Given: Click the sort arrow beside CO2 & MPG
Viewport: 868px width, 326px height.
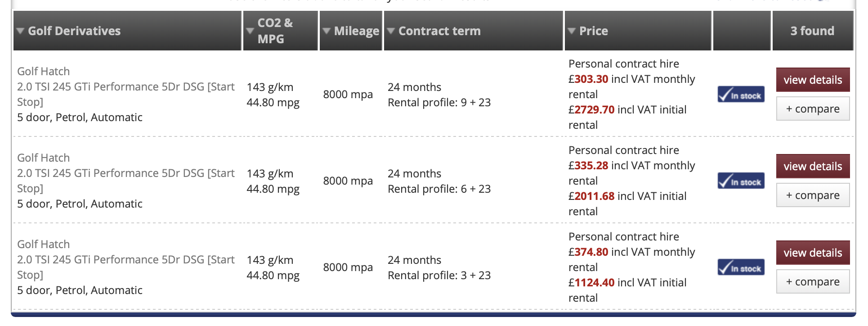Looking at the screenshot, I should click(x=251, y=31).
